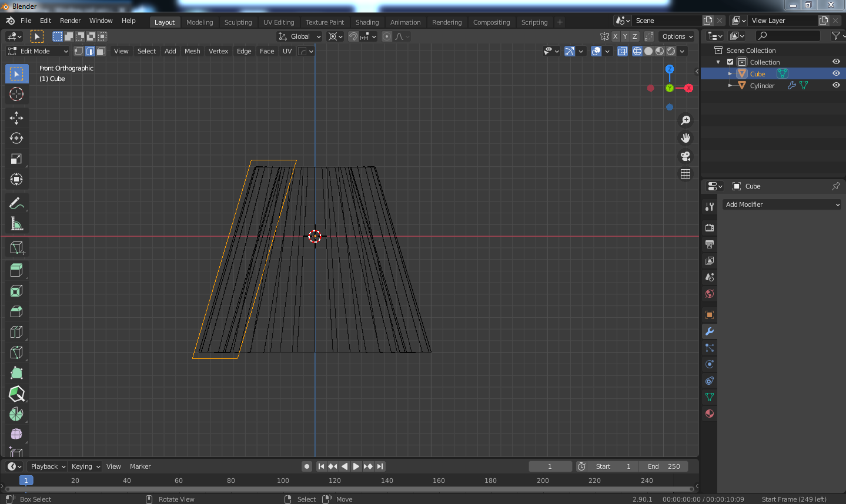Switch to UV Editing workspace tab
Viewport: 846px width, 504px height.
pyautogui.click(x=279, y=22)
